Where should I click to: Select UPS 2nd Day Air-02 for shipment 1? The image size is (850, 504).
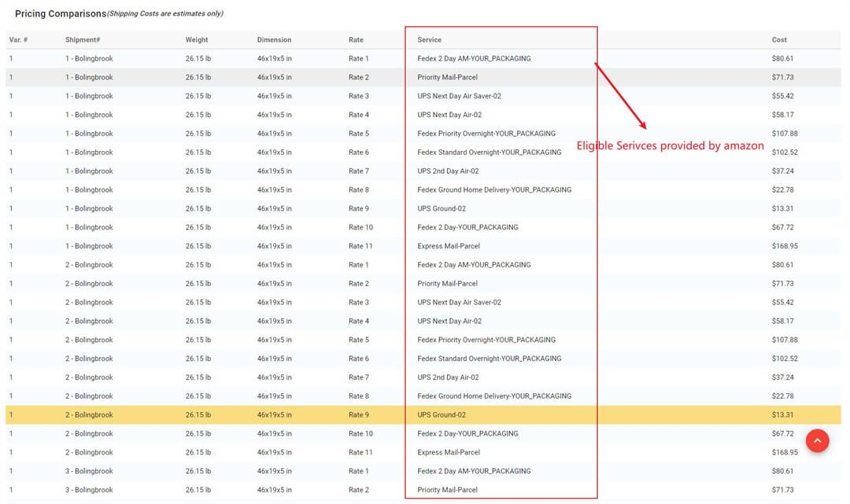tap(449, 171)
